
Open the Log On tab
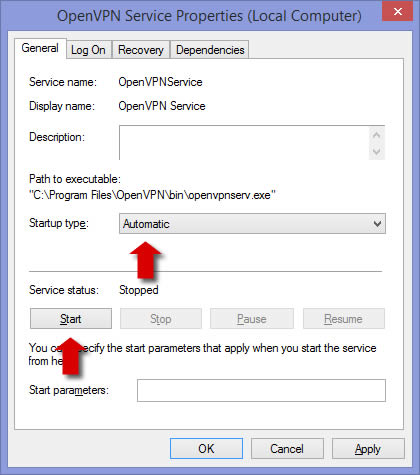pyautogui.click(x=88, y=50)
